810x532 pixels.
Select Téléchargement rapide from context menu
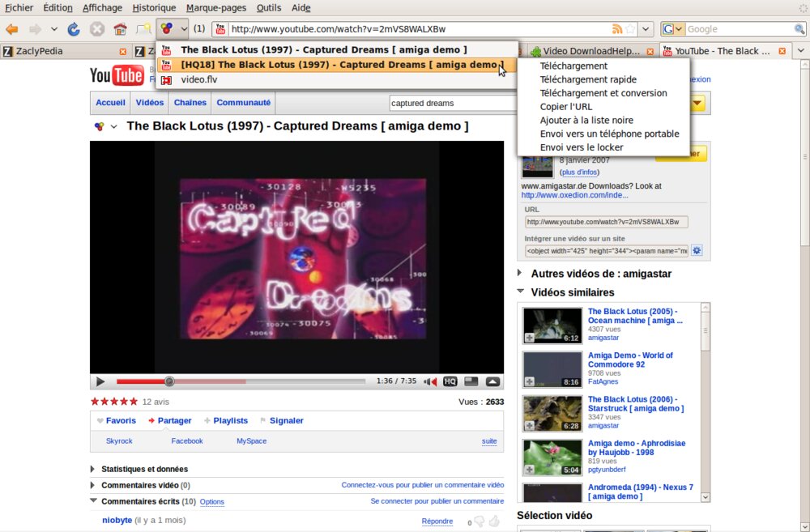click(588, 79)
